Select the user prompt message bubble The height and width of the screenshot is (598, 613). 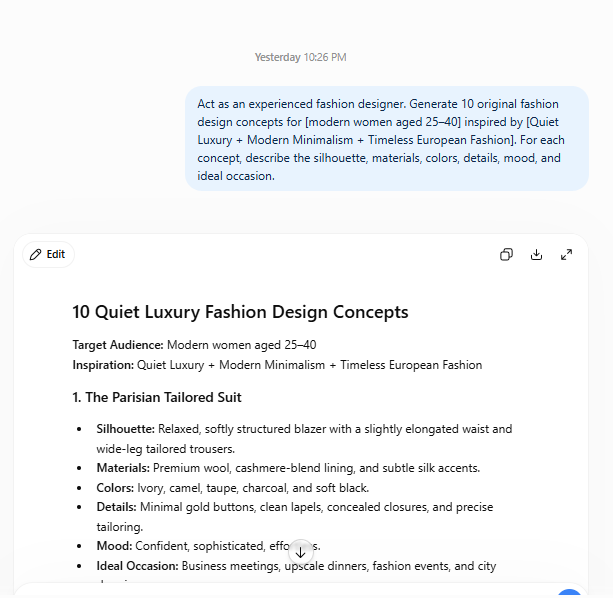(387, 139)
